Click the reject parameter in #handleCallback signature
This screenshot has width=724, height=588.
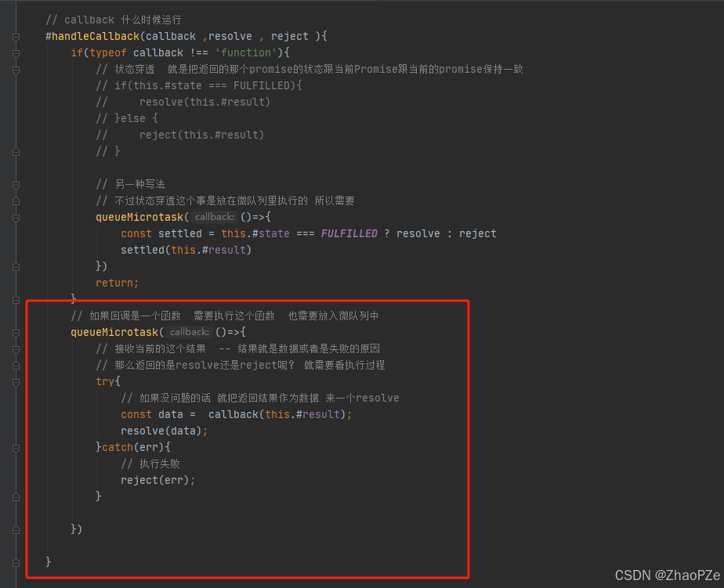[x=289, y=37]
